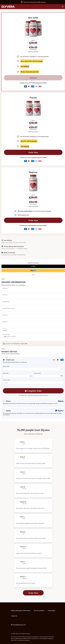65x644 pixels.
Task: Click the PayPal logo next to PayPal option
Action: (59, 410)
